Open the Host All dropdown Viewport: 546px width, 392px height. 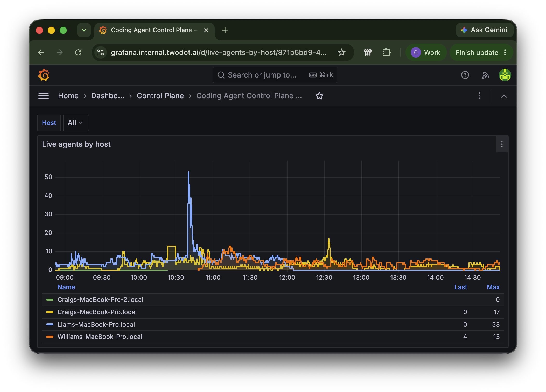76,123
